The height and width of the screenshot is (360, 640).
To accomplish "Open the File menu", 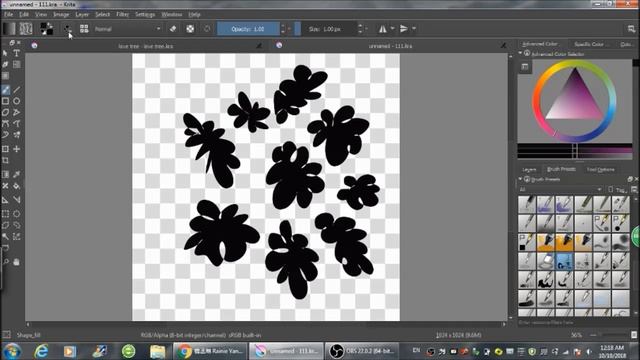I will 9,14.
